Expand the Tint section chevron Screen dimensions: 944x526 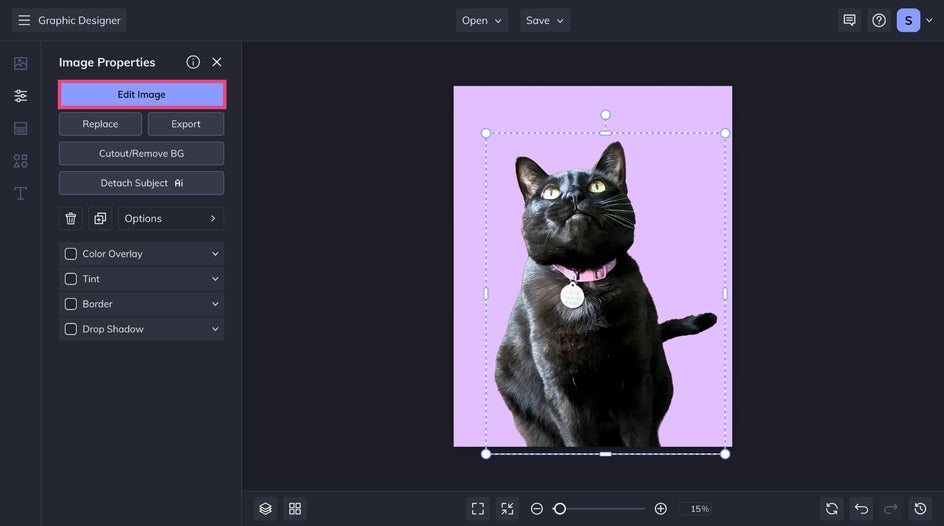215,279
